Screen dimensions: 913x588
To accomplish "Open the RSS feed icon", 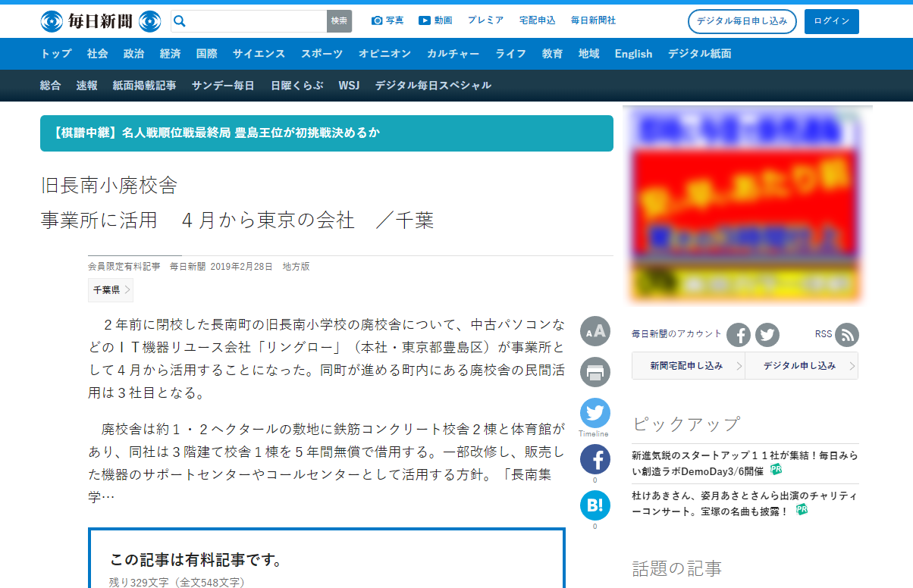I will pyautogui.click(x=846, y=334).
